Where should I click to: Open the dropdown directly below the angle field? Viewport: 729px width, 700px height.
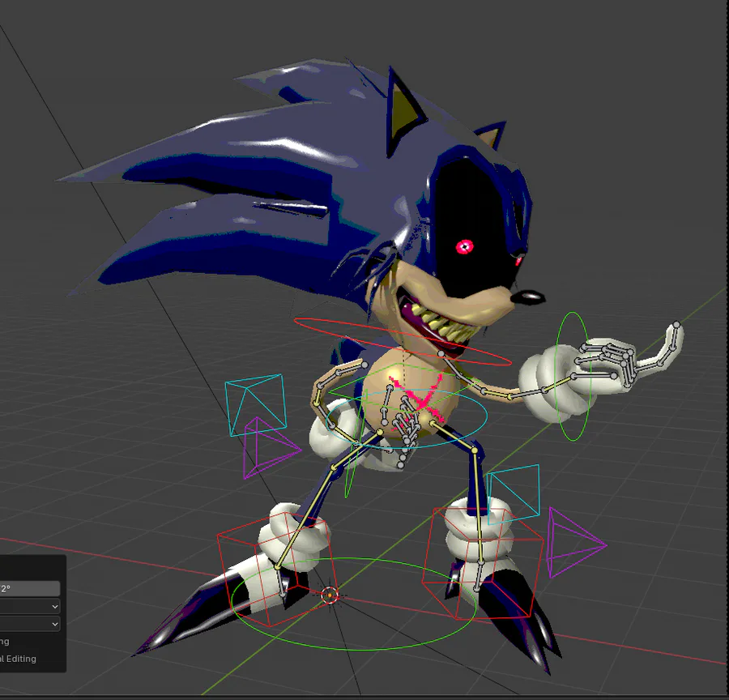30,606
